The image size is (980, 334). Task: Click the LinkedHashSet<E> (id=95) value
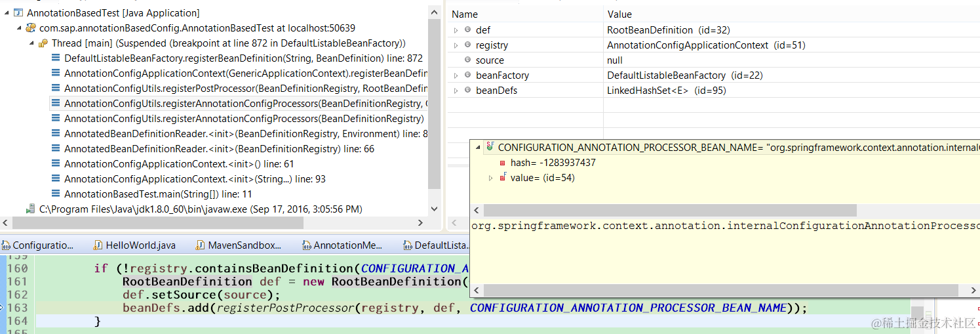tap(666, 91)
